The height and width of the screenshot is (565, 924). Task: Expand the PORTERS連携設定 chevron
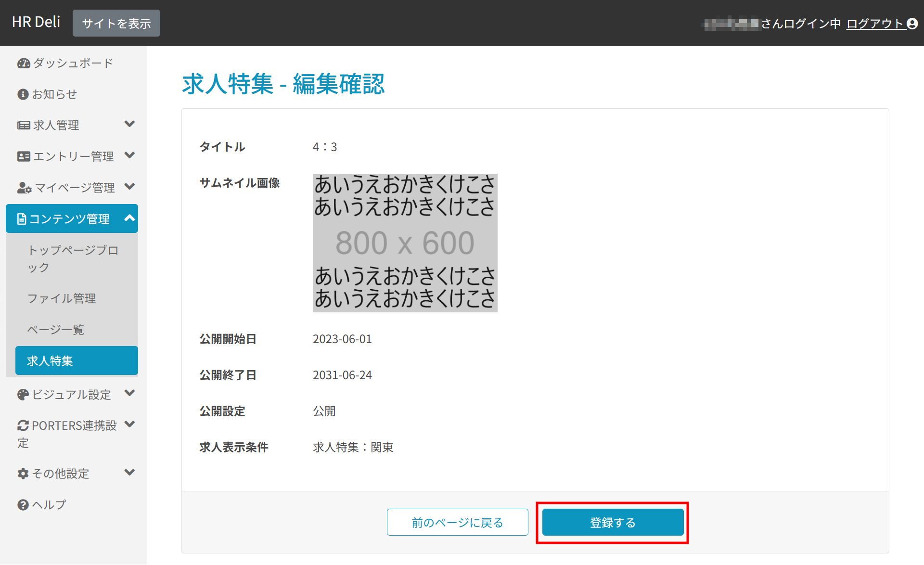pyautogui.click(x=129, y=424)
